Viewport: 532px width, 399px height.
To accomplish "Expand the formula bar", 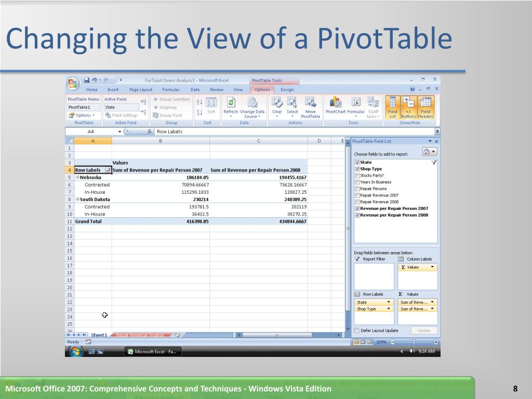I will pyautogui.click(x=437, y=131).
